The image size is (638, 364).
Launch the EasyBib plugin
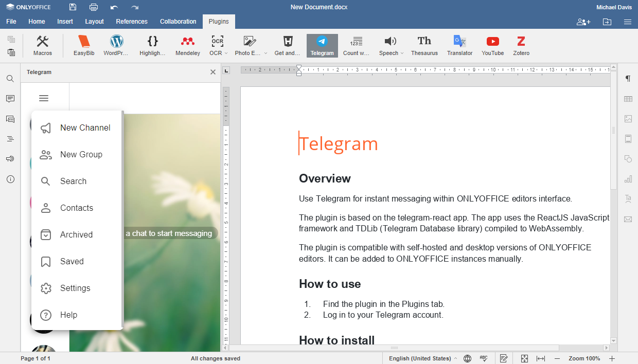(84, 46)
